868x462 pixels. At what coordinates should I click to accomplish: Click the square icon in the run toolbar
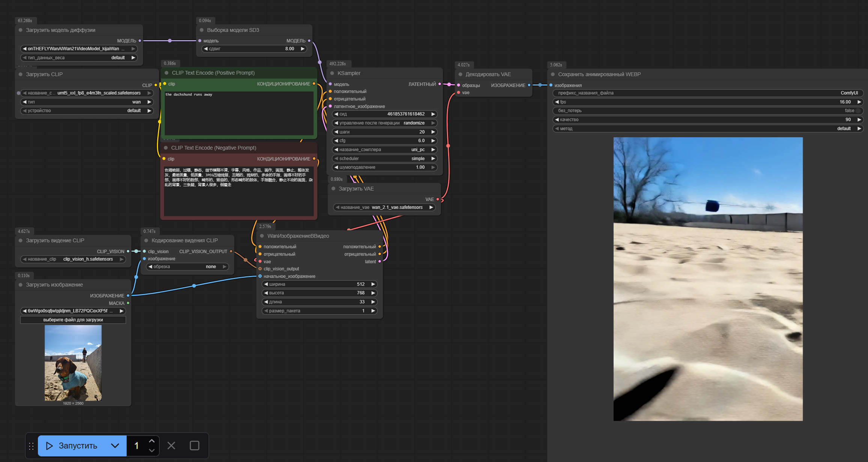(194, 445)
